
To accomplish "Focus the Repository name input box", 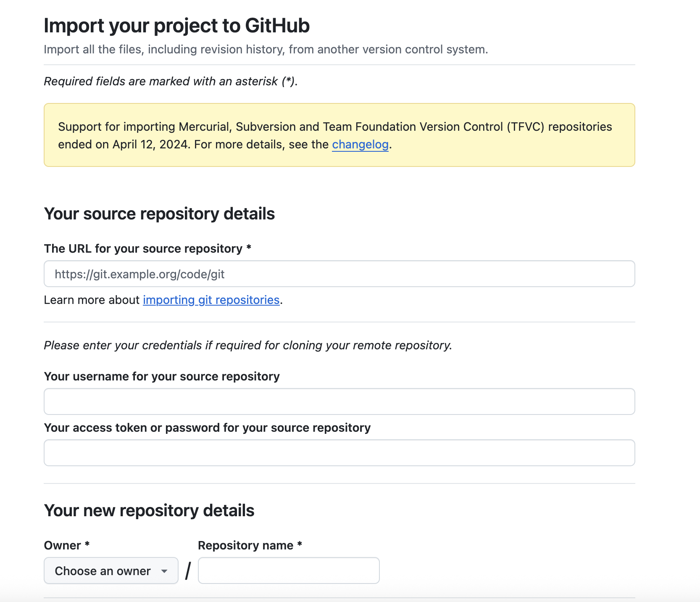I will pyautogui.click(x=289, y=571).
